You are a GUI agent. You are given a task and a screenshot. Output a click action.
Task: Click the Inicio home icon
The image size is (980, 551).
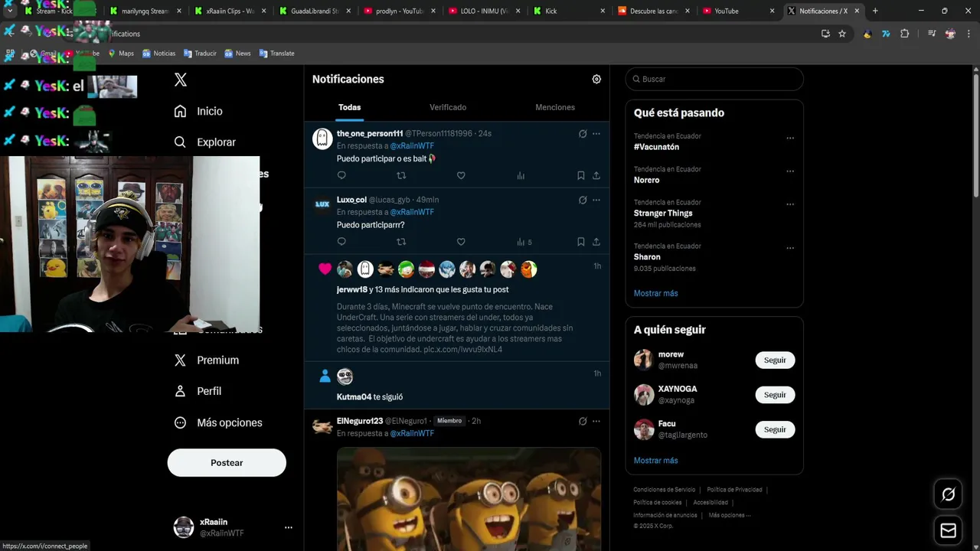point(180,111)
